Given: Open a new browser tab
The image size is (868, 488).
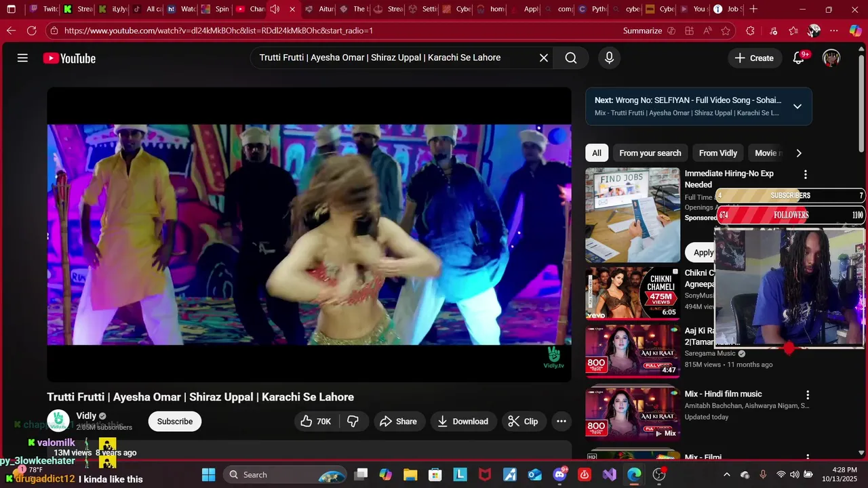Looking at the screenshot, I should 753,9.
